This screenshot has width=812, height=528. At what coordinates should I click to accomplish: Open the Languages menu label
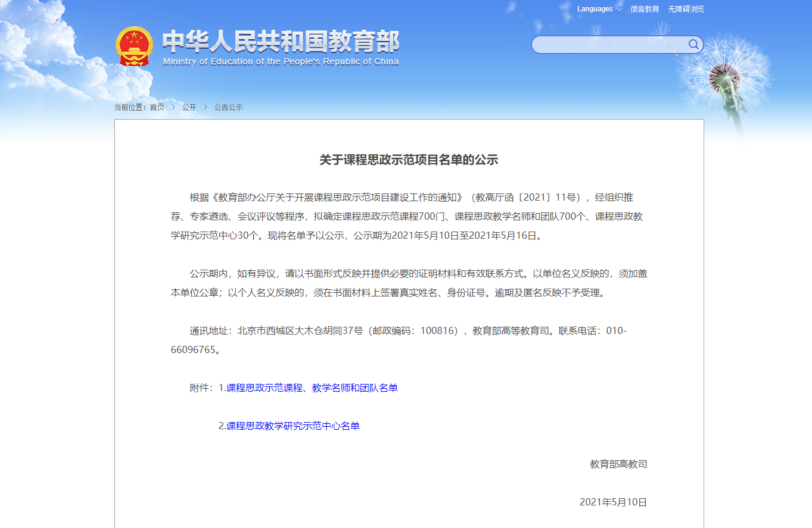595,9
